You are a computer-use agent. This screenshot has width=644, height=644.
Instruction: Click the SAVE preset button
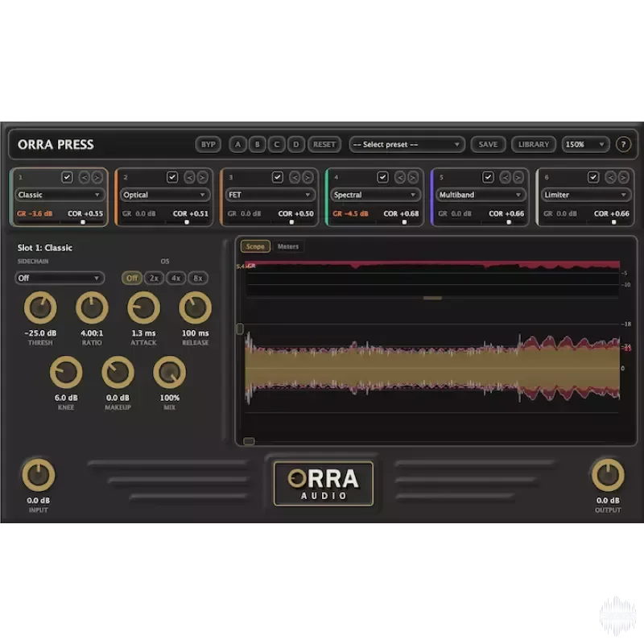488,145
